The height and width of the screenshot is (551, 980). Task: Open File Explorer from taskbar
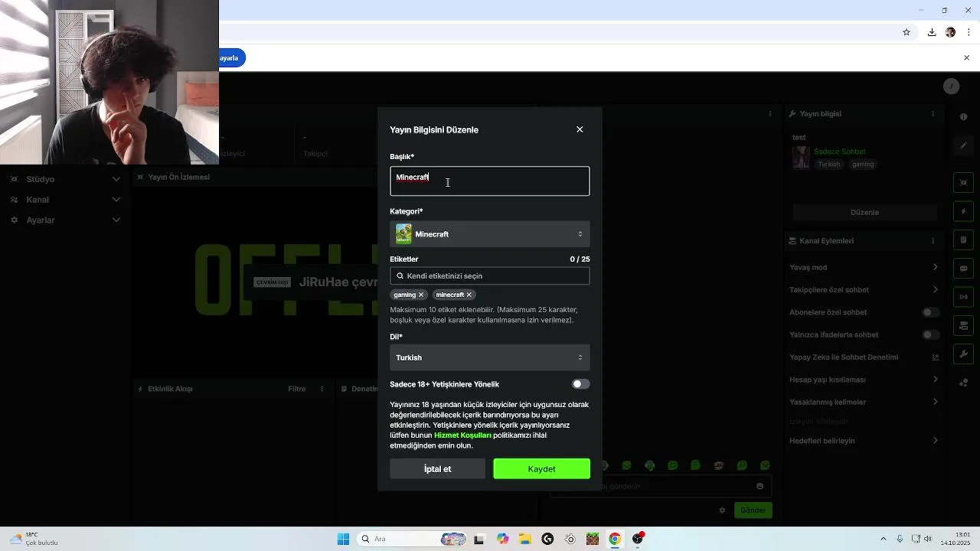[x=525, y=539]
